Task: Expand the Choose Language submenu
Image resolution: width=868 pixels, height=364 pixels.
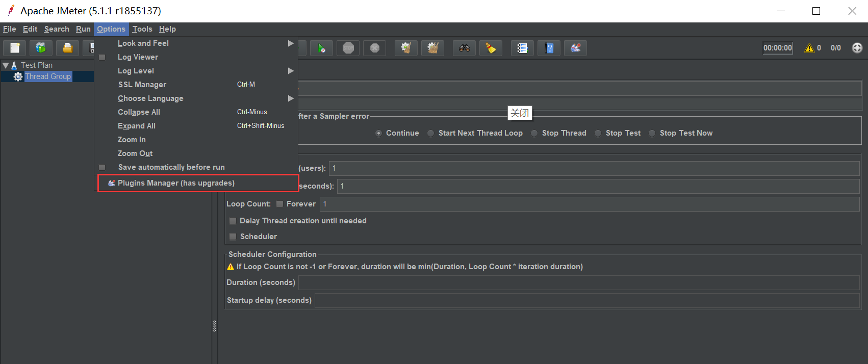Action: click(196, 98)
